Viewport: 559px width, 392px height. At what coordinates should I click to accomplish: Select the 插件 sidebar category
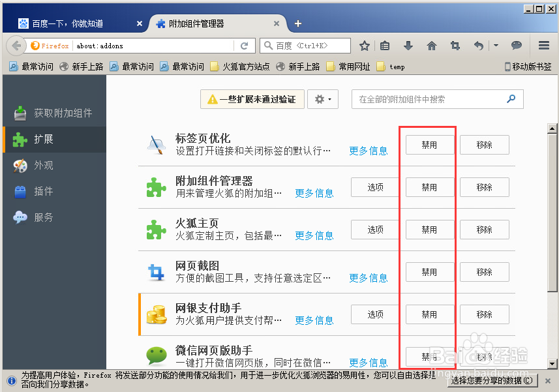(x=54, y=191)
